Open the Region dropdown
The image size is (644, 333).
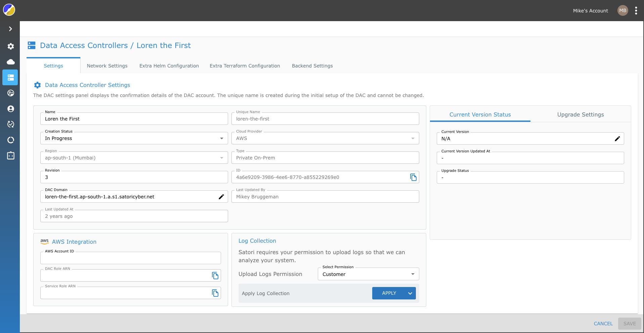[134, 158]
